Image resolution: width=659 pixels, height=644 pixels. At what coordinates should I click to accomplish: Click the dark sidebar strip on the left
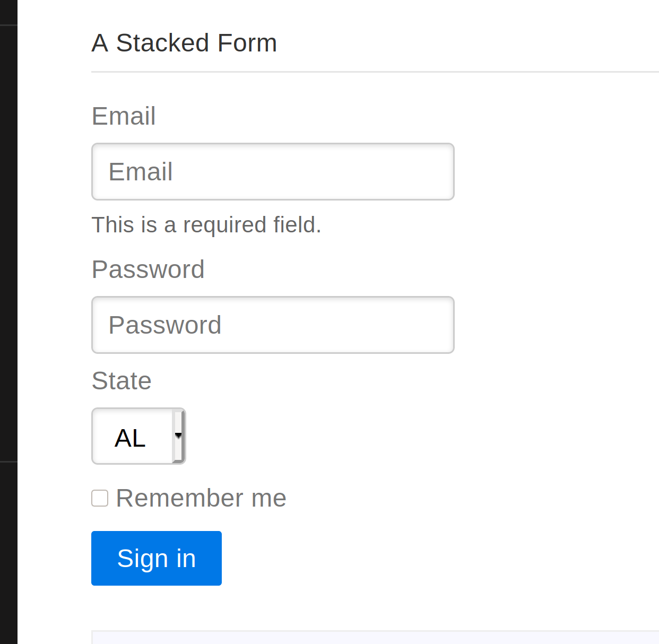[x=8, y=322]
